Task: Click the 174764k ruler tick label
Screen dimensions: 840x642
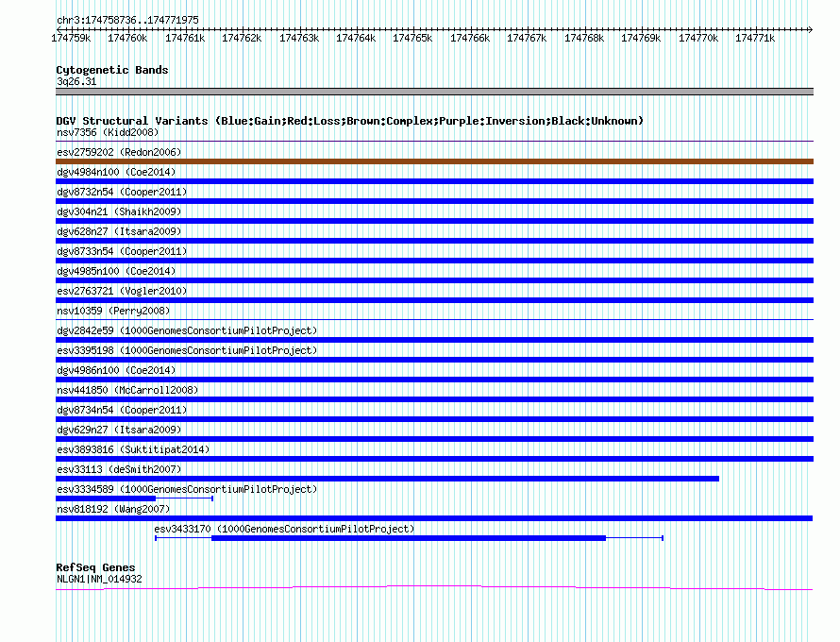Action: pos(356,38)
